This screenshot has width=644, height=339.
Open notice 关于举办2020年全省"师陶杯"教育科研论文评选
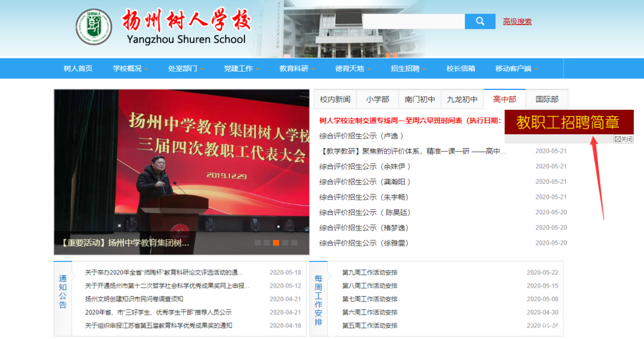163,272
